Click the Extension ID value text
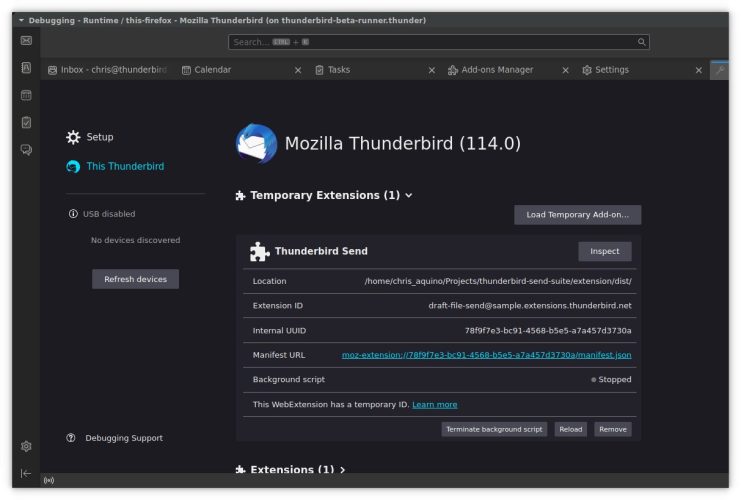The height and width of the screenshot is (500, 741). 530,305
